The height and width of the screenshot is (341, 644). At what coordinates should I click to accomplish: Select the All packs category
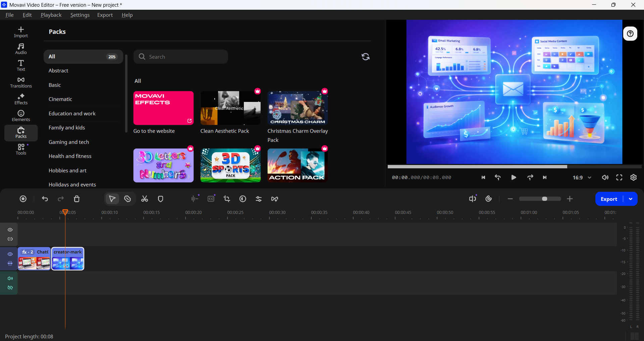pos(83,57)
